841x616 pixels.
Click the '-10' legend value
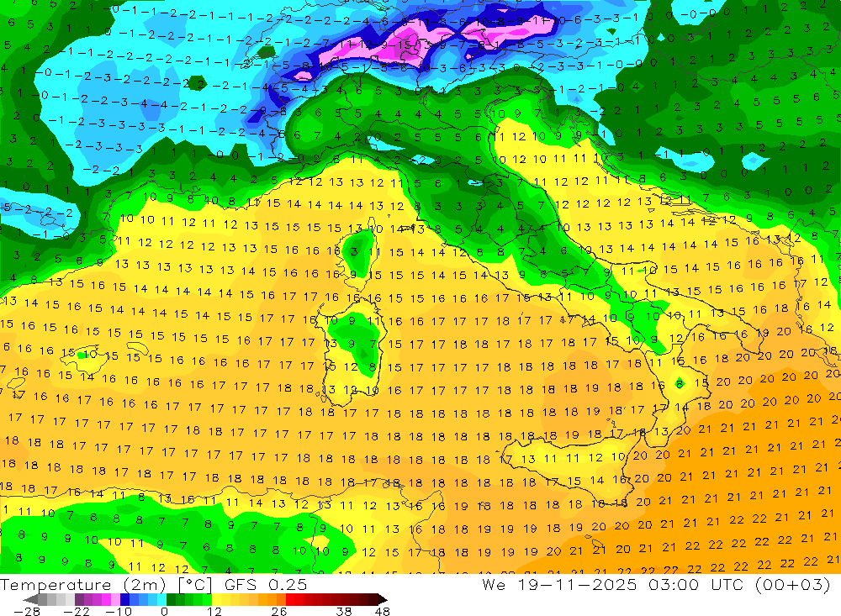tap(119, 611)
